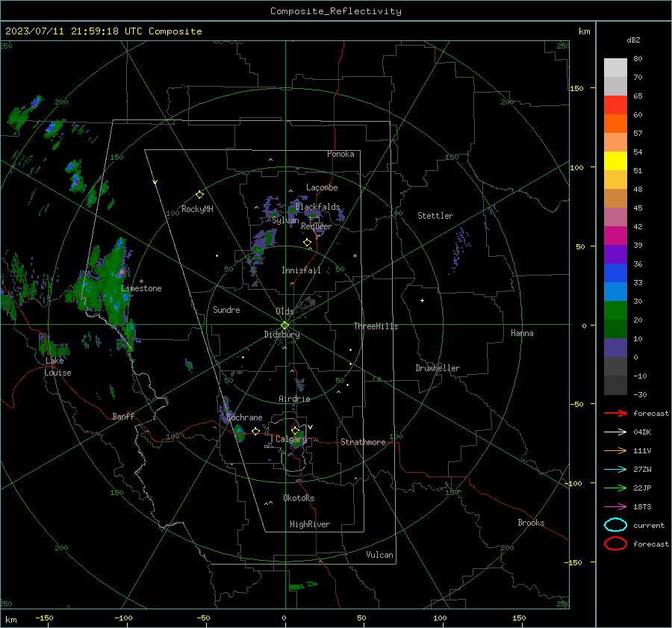Click the Okotoks label

[299, 498]
